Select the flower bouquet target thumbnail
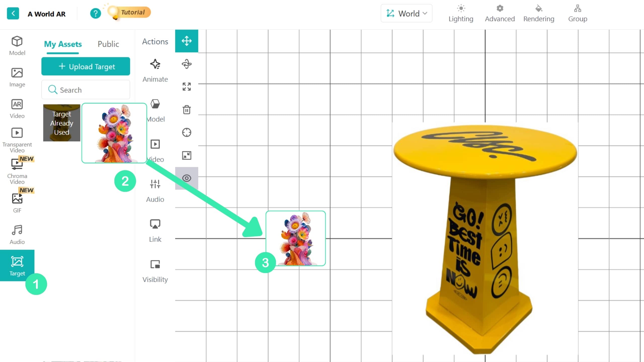Screen dimensions: 644x362 point(114,133)
